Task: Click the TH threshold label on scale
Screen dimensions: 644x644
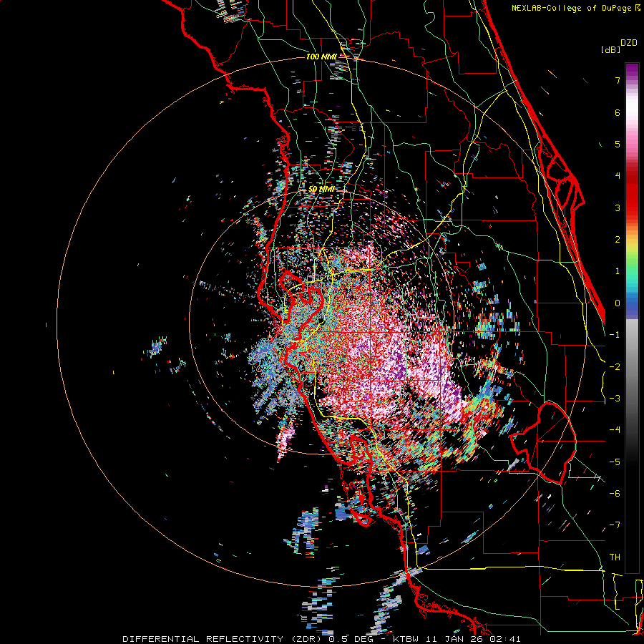Action: (615, 557)
